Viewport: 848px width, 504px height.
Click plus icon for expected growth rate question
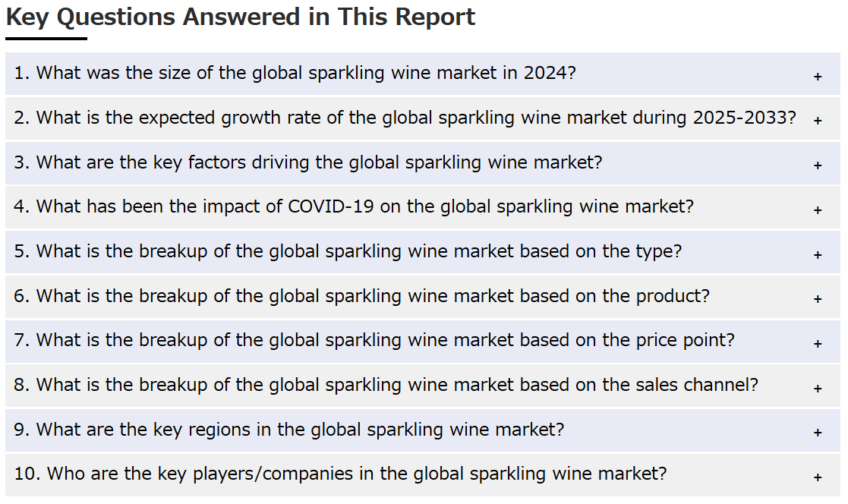coord(817,121)
